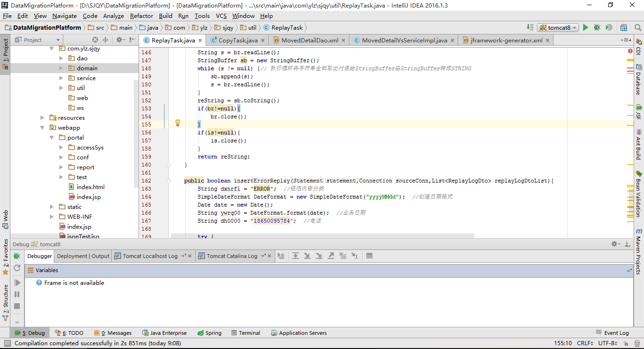Open the Navigate menu
This screenshot has width=644, height=349.
(x=64, y=16)
